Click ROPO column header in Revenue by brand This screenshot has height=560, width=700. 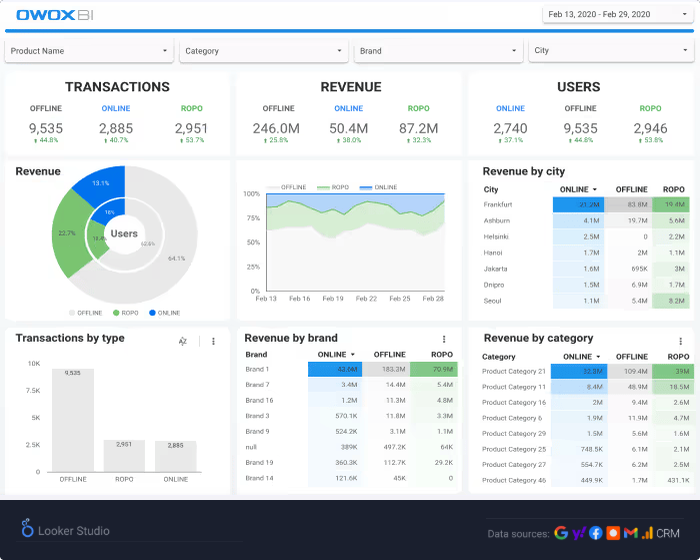442,355
